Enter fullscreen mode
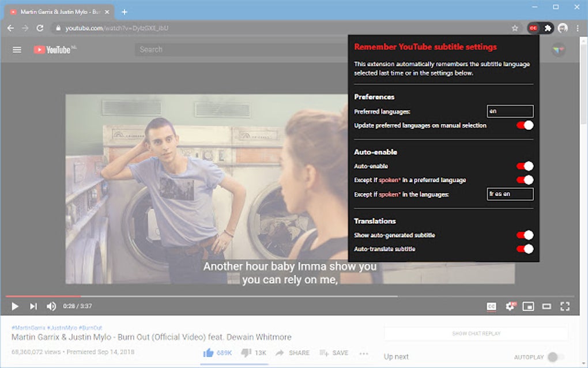This screenshot has width=588, height=368. click(565, 306)
